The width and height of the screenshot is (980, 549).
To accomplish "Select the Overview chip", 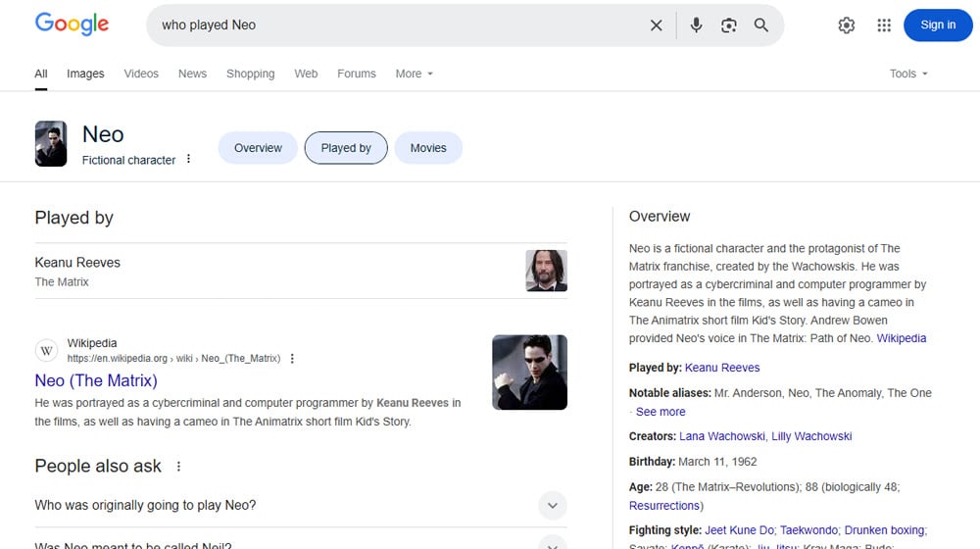I will pyautogui.click(x=258, y=148).
